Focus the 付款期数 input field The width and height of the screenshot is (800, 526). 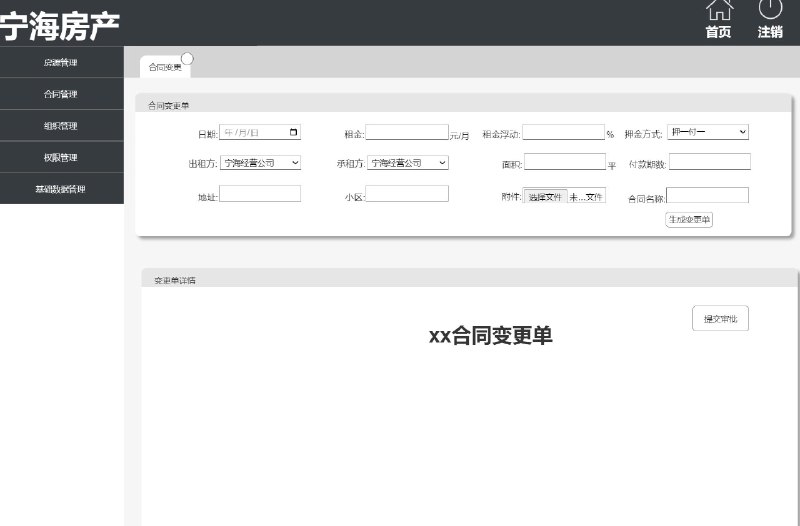pyautogui.click(x=710, y=162)
